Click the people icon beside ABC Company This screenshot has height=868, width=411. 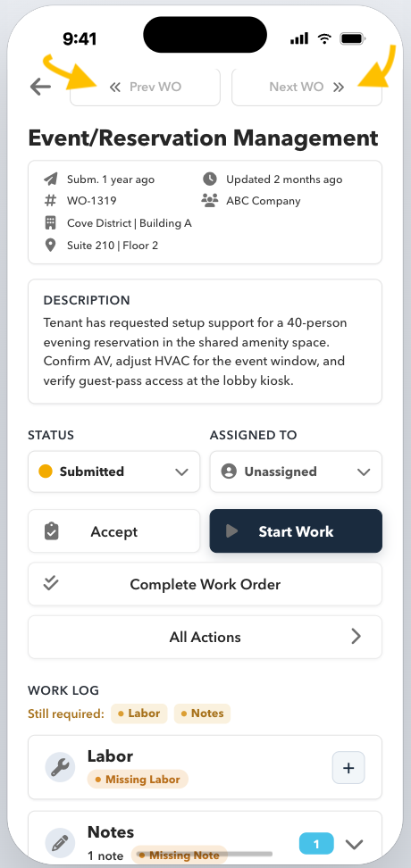(x=209, y=201)
